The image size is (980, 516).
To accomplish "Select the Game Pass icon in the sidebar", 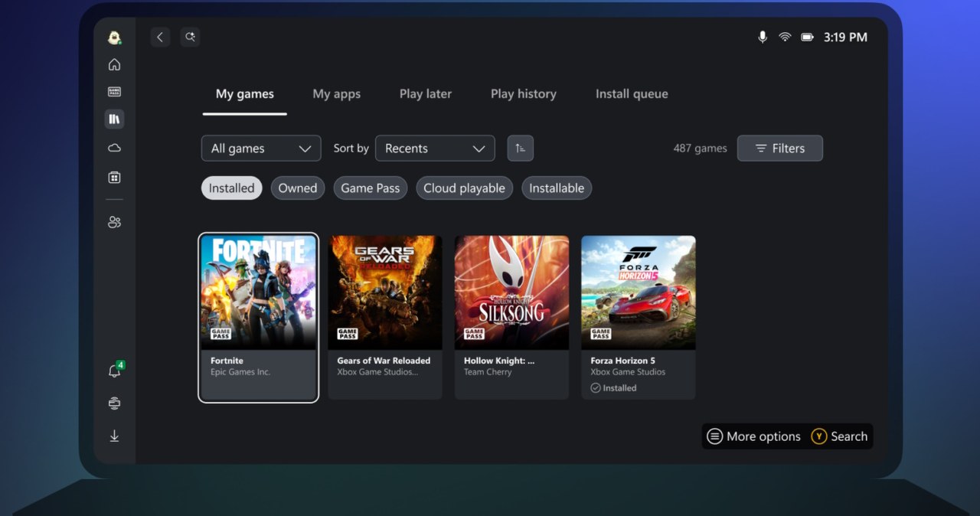I will point(114,91).
